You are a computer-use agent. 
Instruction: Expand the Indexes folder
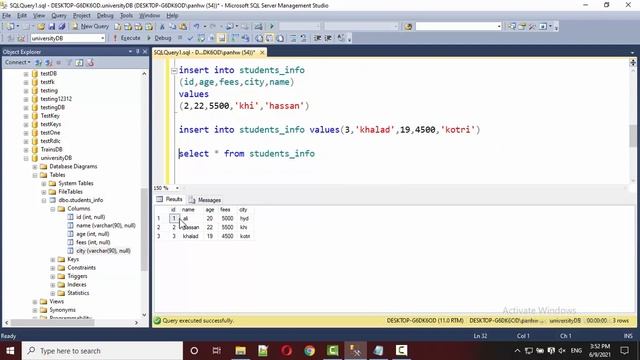click(53, 285)
